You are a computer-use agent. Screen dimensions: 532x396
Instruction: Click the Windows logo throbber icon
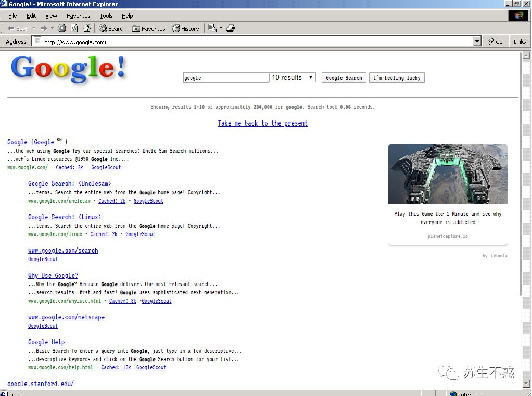pyautogui.click(x=518, y=16)
